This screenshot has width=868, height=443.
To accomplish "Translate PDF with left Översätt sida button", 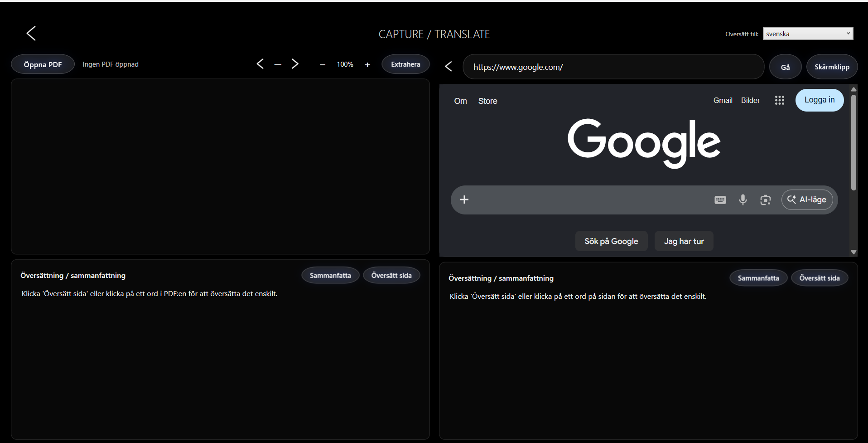I will click(x=391, y=275).
